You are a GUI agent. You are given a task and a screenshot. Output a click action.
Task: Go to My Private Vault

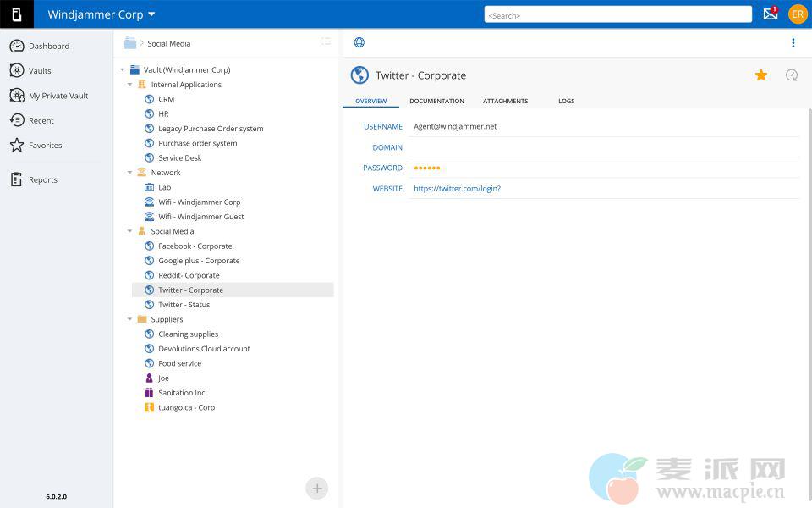[58, 96]
